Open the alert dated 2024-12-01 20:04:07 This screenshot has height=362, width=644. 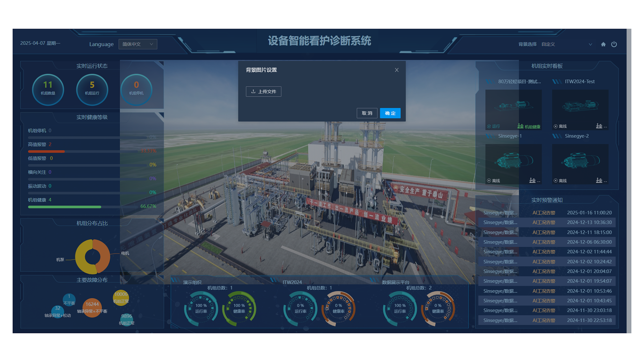coord(547,271)
